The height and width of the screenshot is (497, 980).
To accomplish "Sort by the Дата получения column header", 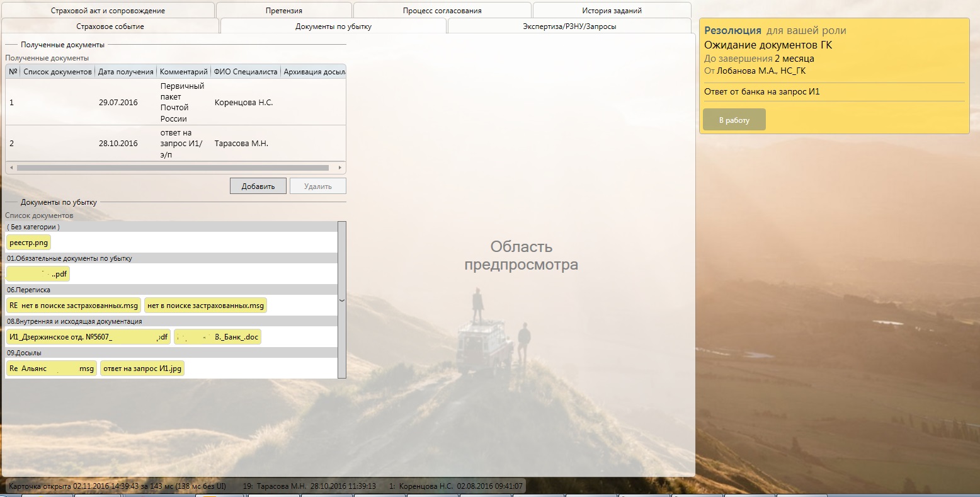I will (125, 72).
